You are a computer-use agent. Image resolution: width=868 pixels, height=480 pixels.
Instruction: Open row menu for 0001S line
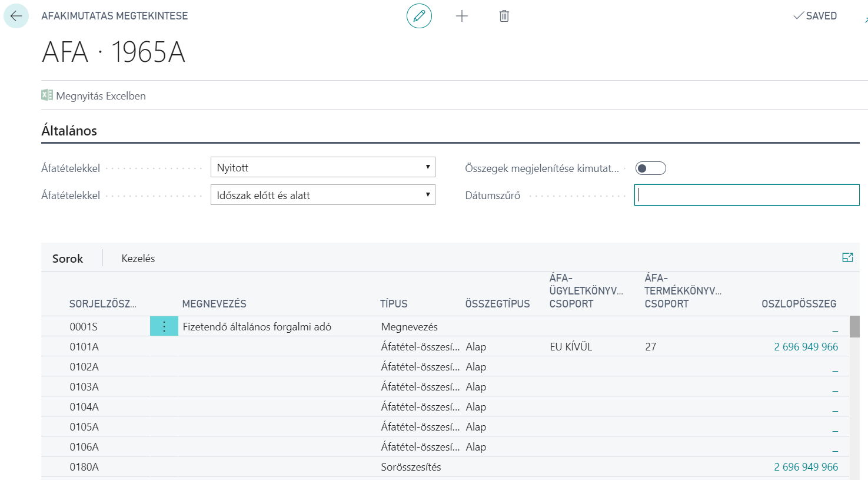click(164, 326)
